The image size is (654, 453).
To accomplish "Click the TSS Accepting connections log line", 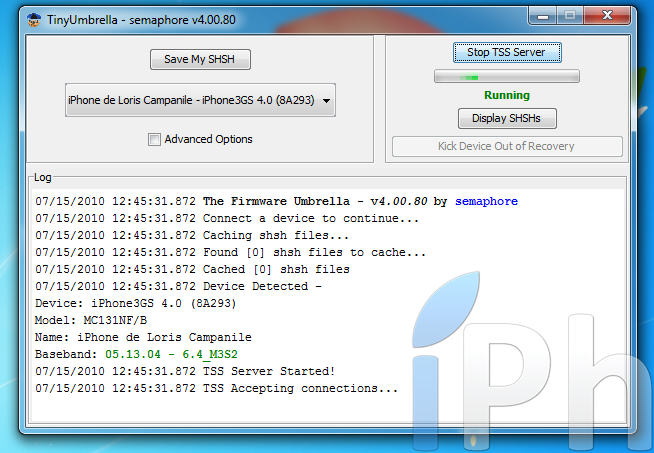I will [300, 389].
